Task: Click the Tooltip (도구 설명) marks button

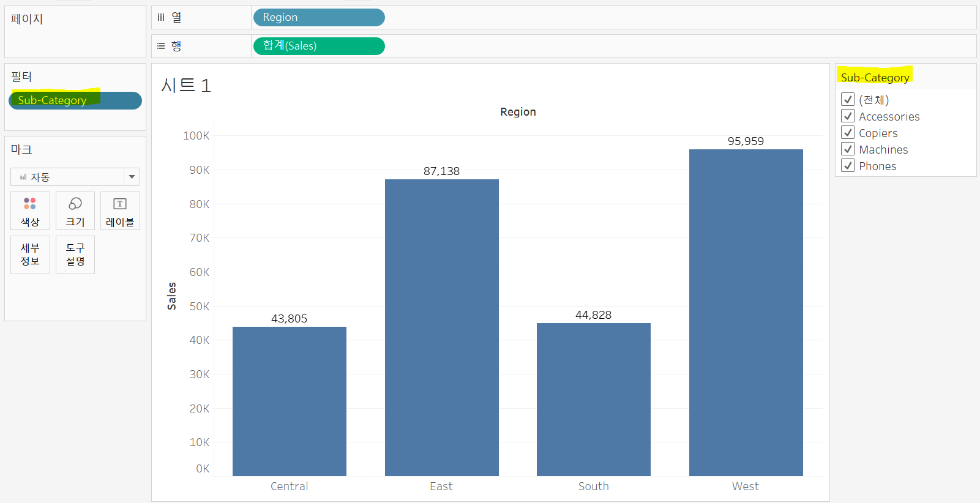Action: coord(75,255)
